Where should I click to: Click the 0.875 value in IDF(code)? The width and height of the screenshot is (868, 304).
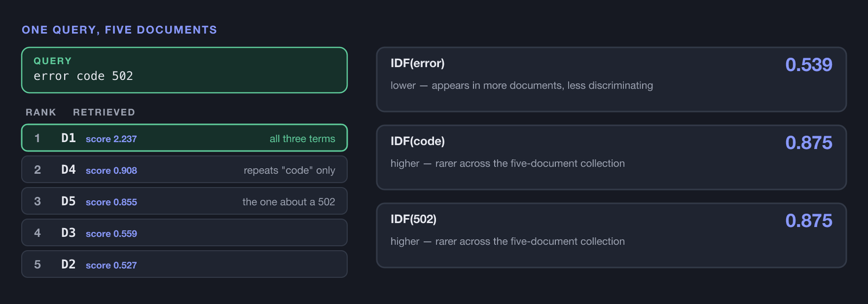808,143
